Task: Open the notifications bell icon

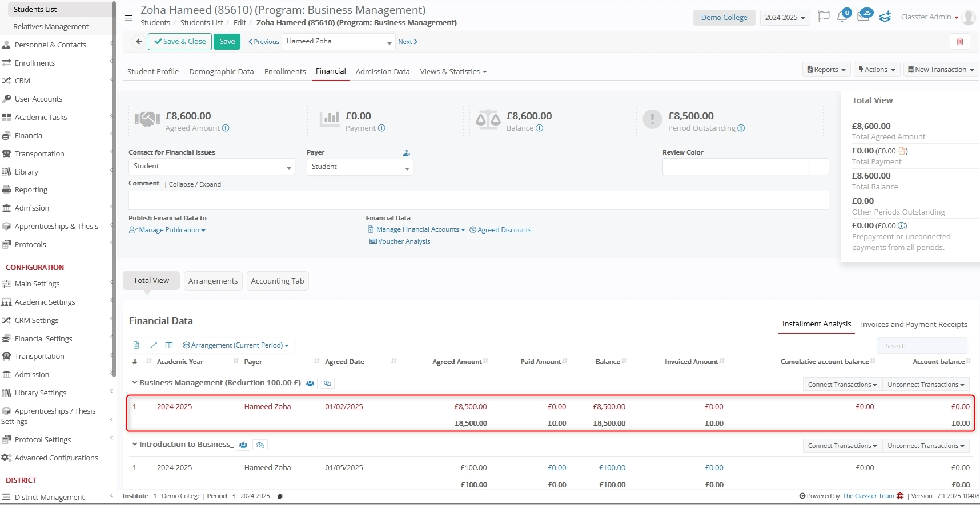Action: point(842,17)
